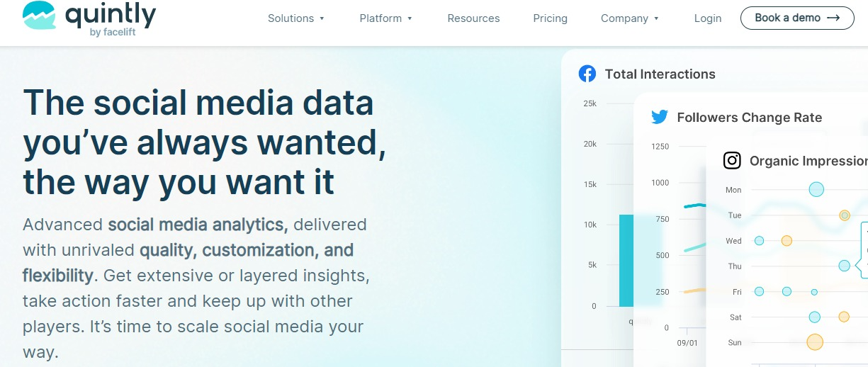Viewport: 868px width, 367px height.
Task: Expand the Platform dropdown menu
Action: coord(386,18)
